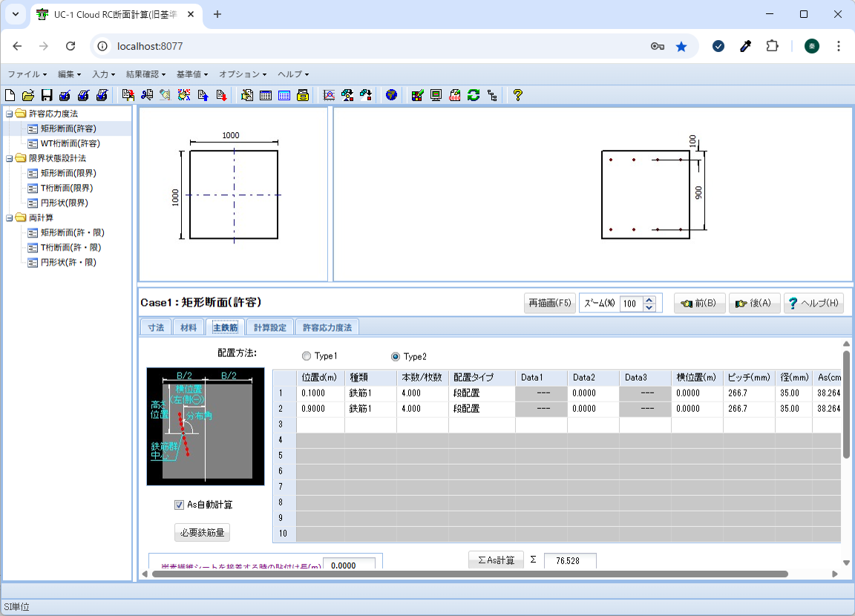The image size is (855, 616).
Task: Toggle the As自動計算 checkbox
Action: coord(179,505)
